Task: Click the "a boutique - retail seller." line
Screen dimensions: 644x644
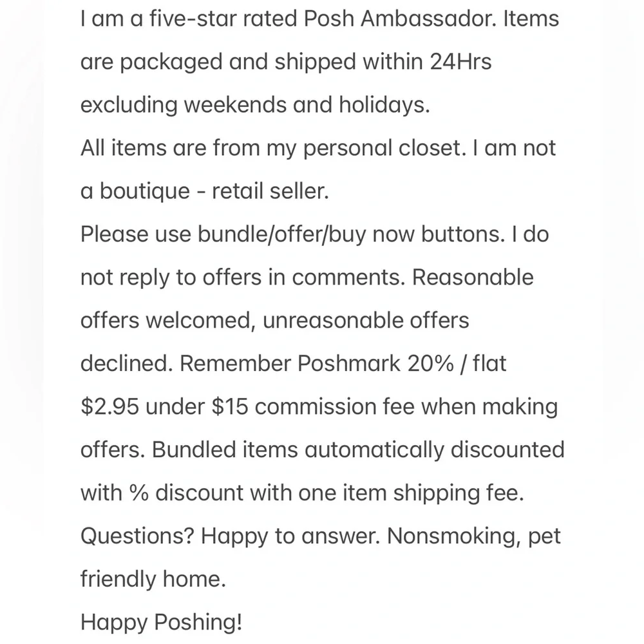Action: pyautogui.click(x=205, y=191)
